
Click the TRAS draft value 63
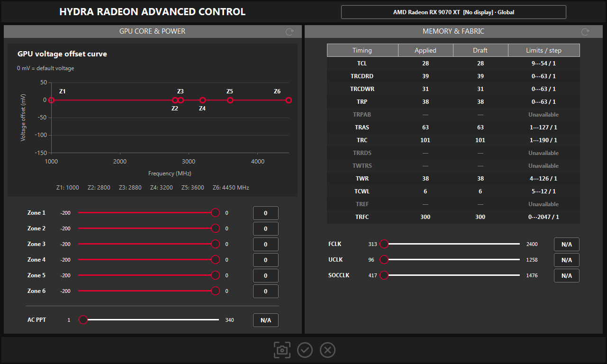pos(480,127)
